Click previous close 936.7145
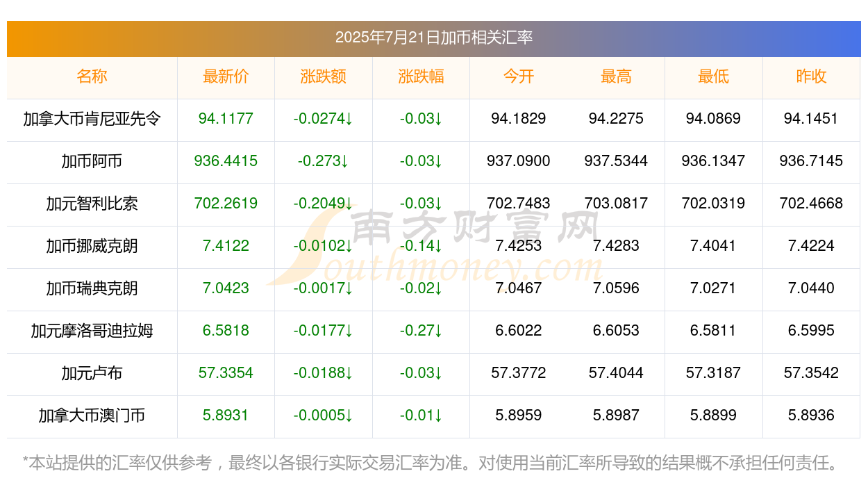Viewport: 868px width, 485px height. (811, 161)
